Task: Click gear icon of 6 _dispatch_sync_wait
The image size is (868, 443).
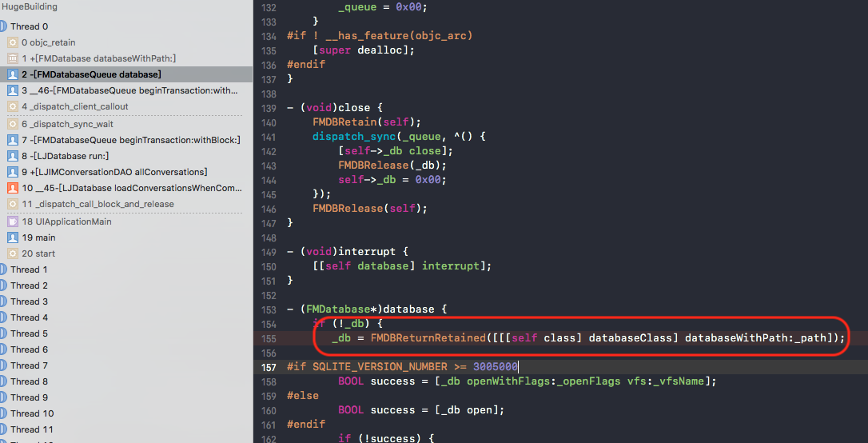Action: (13, 124)
